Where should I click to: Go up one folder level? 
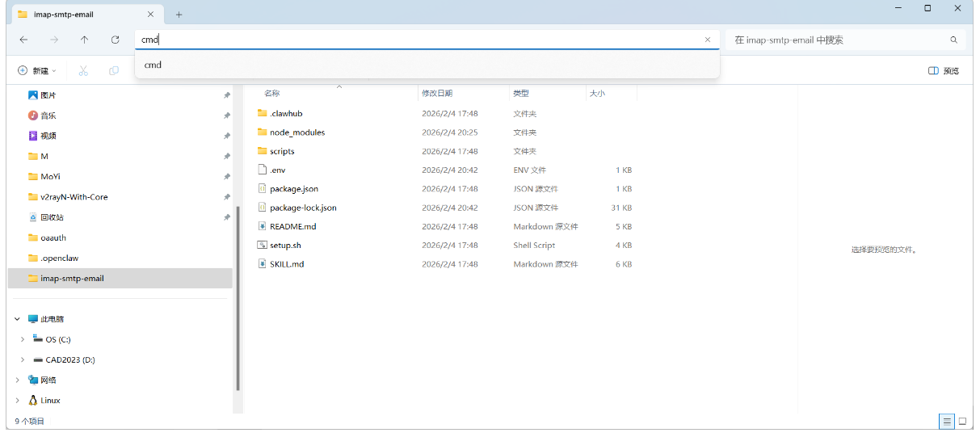(85, 40)
